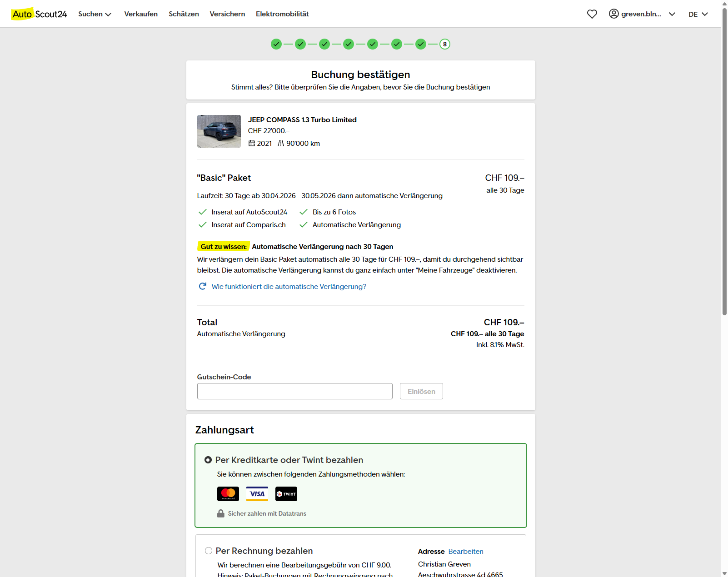Click the Gut zu wissen highlighted label

pos(224,246)
